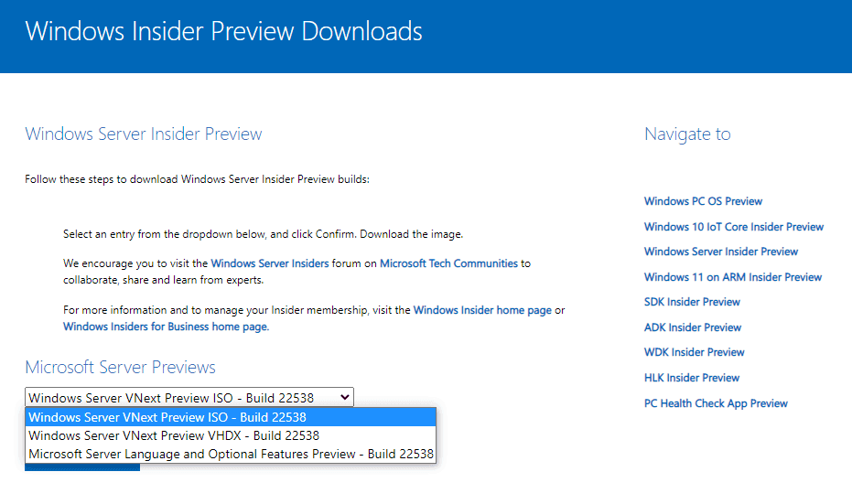Open the Microsoft Server Previews dropdown

click(x=189, y=397)
